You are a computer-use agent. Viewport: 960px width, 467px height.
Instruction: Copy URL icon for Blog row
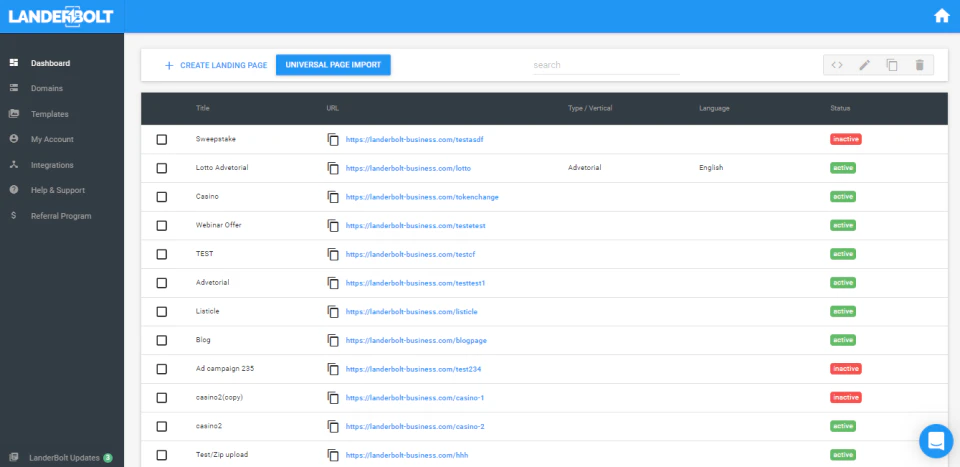pyautogui.click(x=333, y=340)
